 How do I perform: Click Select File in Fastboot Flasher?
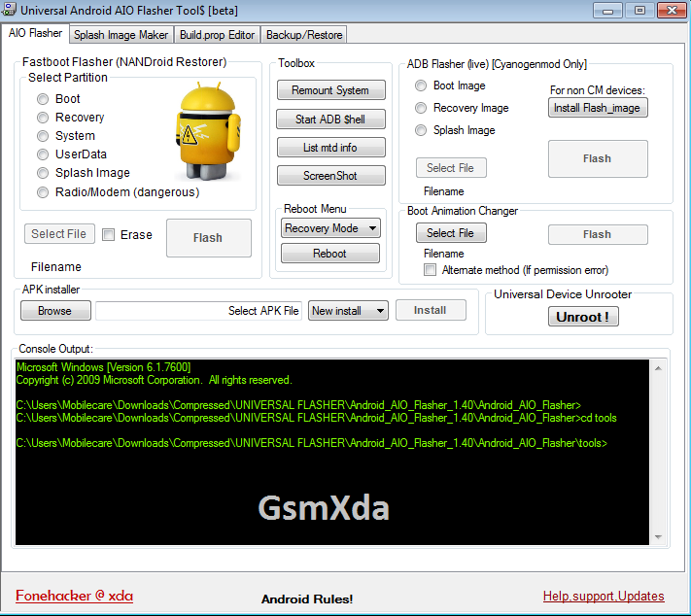coord(59,233)
